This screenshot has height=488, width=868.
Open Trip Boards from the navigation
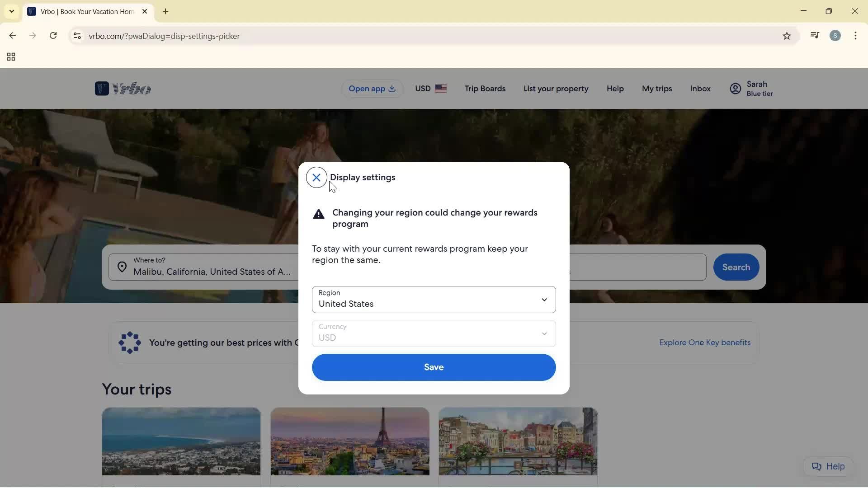pos(485,89)
